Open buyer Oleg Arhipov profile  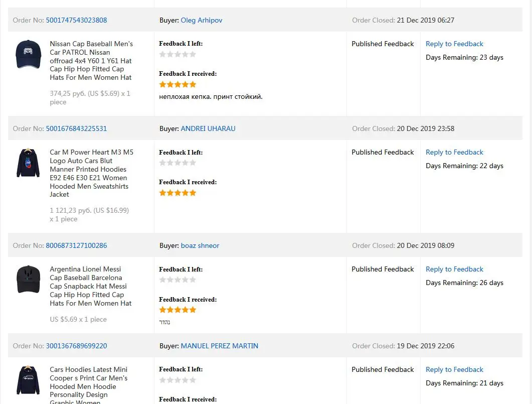point(201,20)
